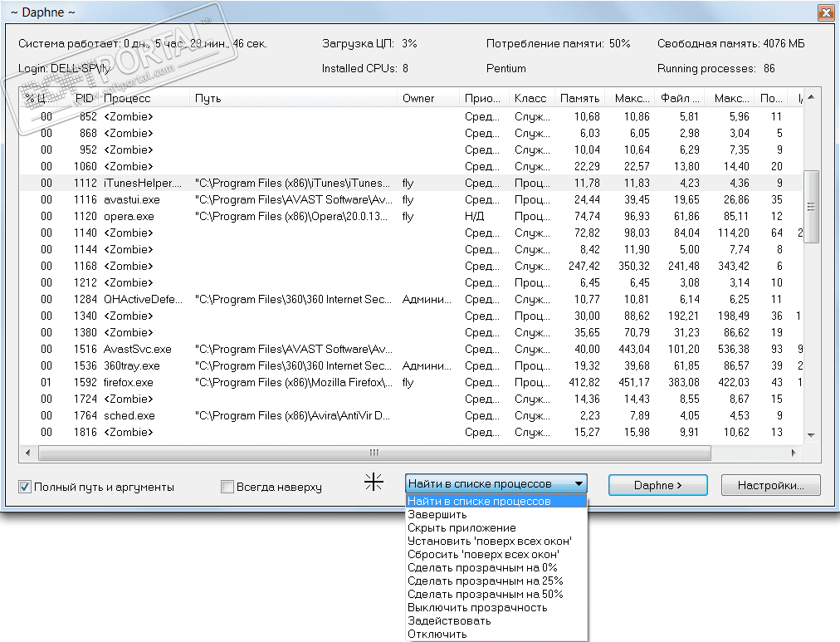Select the firefox.exe process row

411,382
